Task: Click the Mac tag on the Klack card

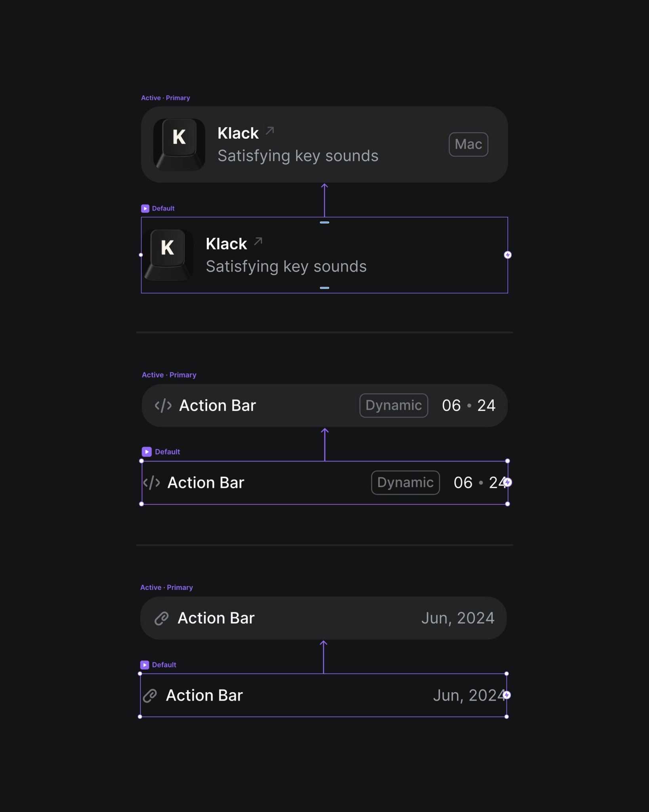Action: tap(468, 144)
